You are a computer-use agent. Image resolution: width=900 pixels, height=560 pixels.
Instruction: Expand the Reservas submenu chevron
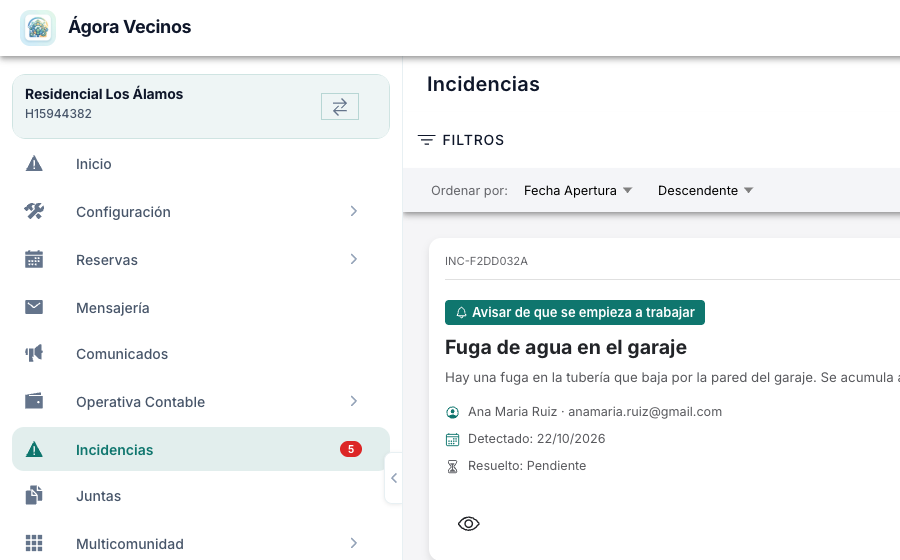tap(354, 259)
